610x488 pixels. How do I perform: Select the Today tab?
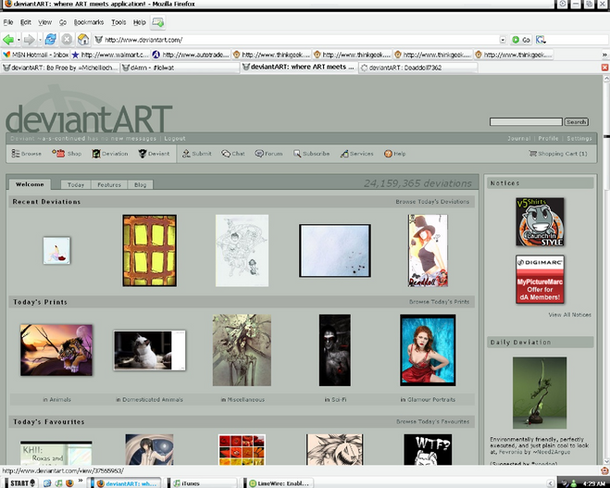(x=76, y=185)
